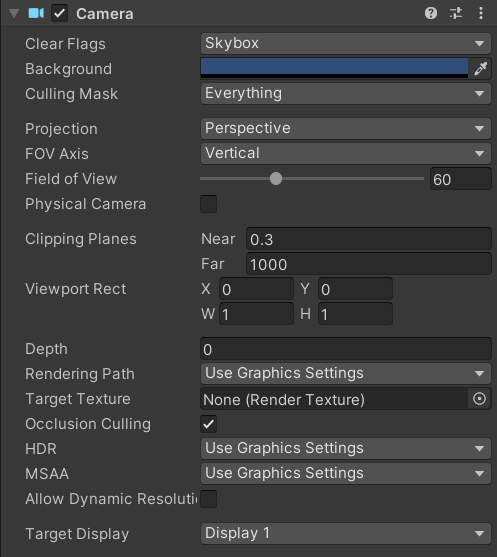Click the blue Camera component icon
The height and width of the screenshot is (557, 497).
pyautogui.click(x=36, y=13)
